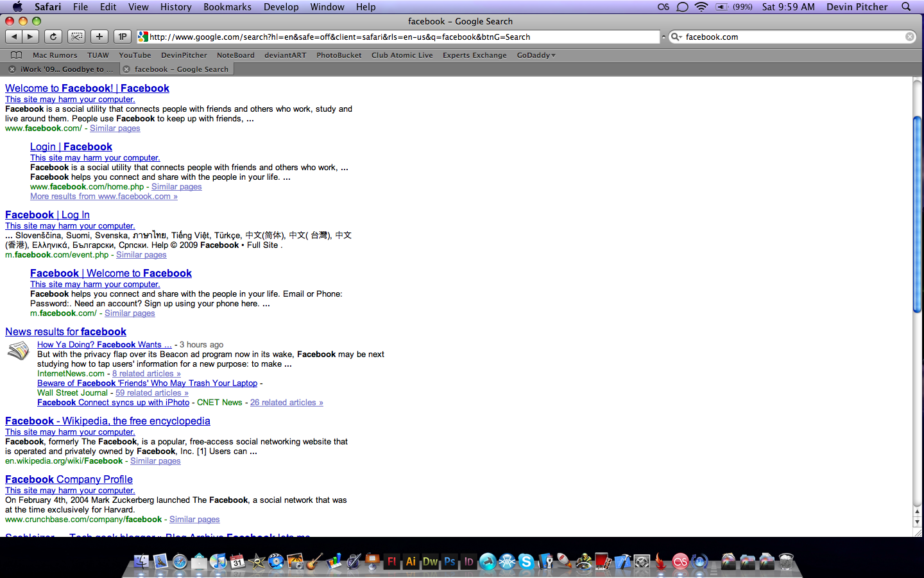Open Spotlight search in the menu bar

(x=906, y=6)
